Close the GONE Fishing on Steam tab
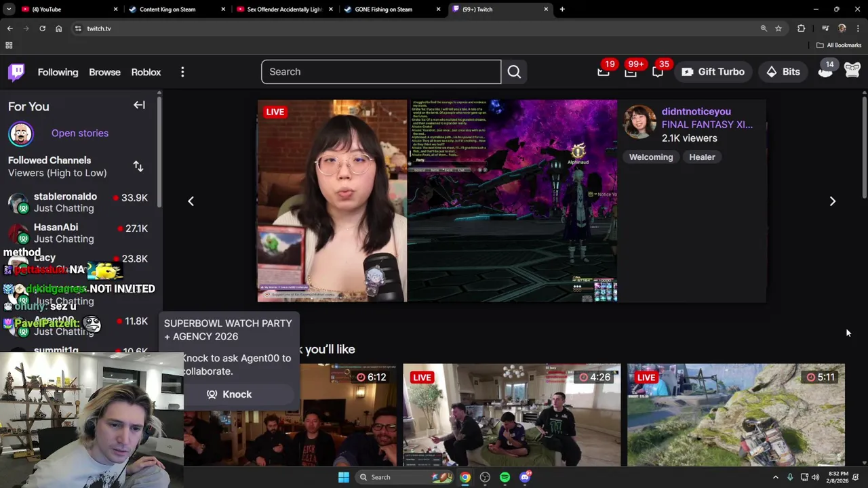The image size is (868, 488). pyautogui.click(x=438, y=9)
